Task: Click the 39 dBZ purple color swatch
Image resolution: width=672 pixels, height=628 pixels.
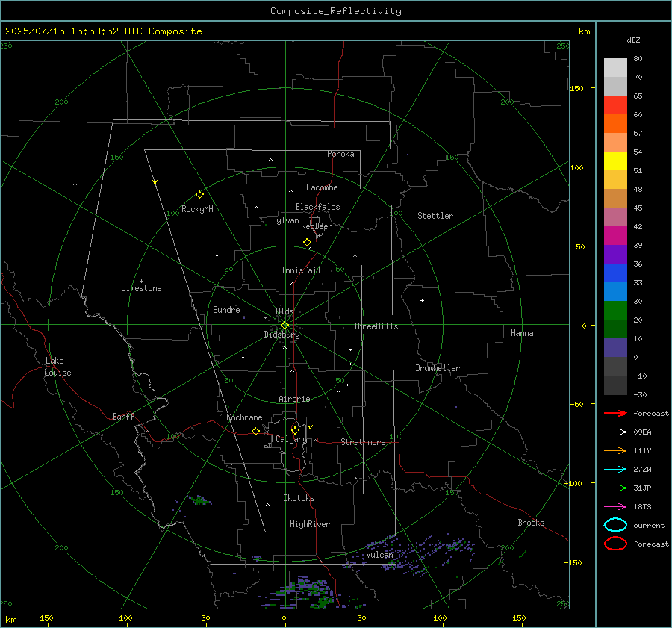Action: [x=615, y=254]
